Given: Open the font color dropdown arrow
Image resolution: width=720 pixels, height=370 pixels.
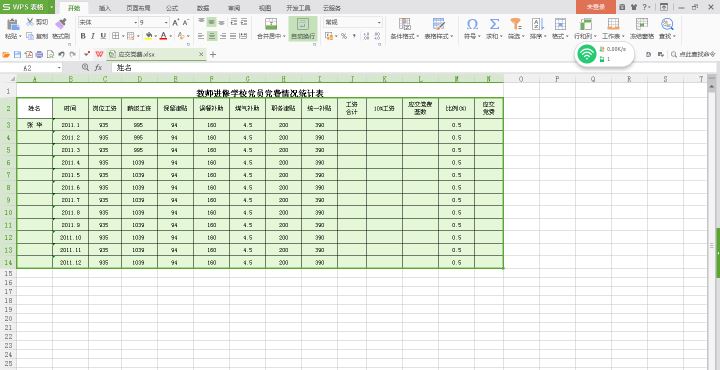Looking at the screenshot, I should (170, 36).
